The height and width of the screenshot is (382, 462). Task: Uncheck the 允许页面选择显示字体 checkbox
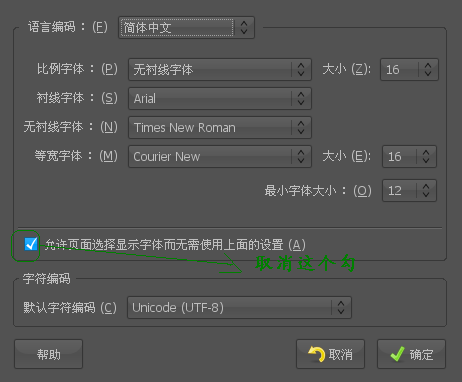[31, 244]
